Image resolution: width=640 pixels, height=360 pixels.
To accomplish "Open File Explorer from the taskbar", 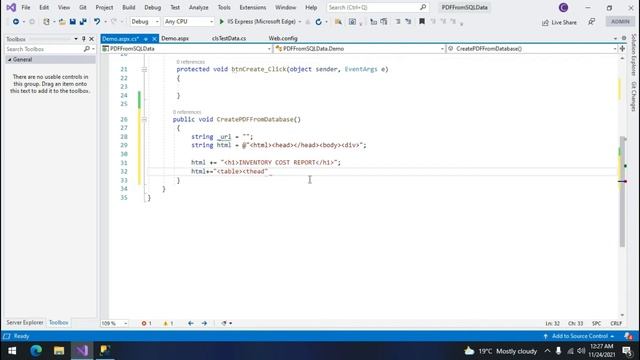I will coord(59,351).
